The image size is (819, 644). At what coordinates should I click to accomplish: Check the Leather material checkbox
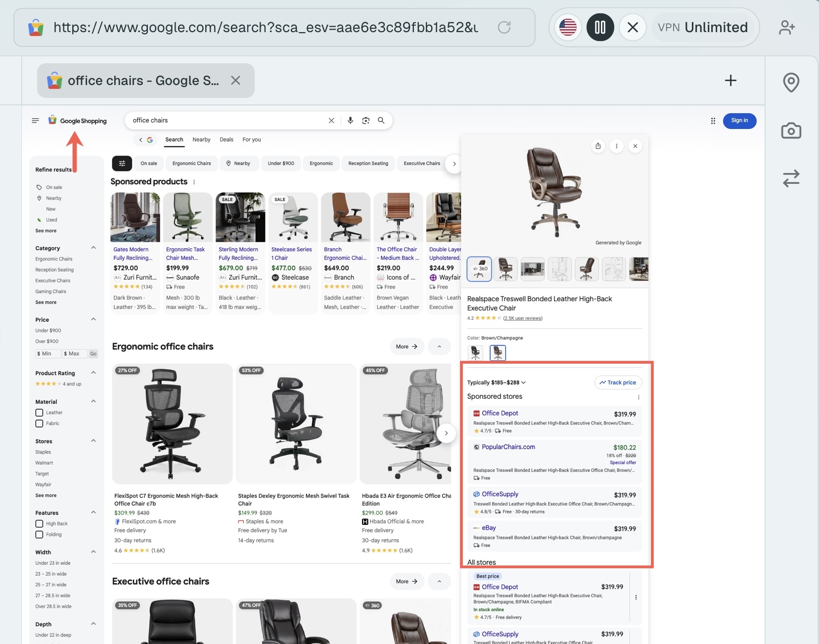pyautogui.click(x=39, y=412)
